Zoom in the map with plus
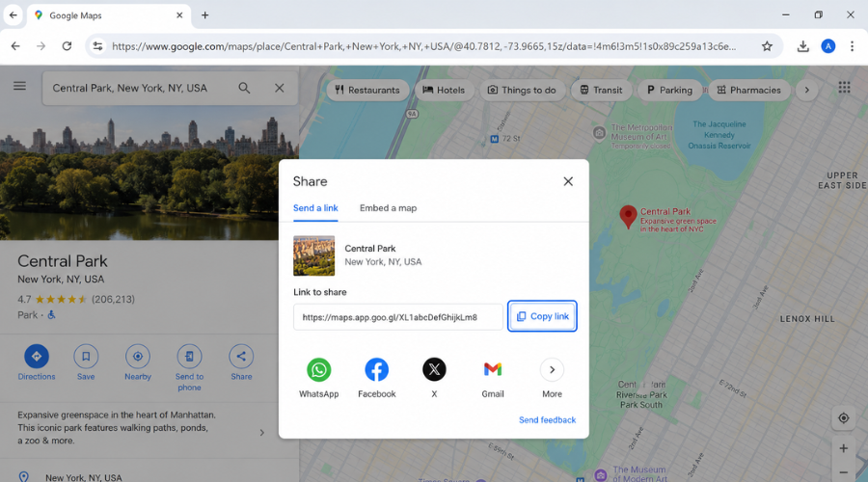The width and height of the screenshot is (868, 482). 843,449
